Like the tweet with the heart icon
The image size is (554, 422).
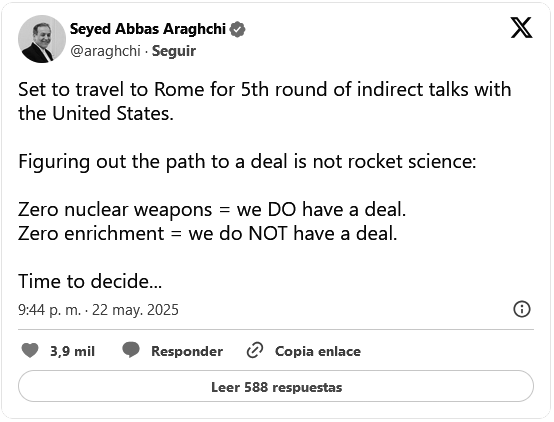(30, 351)
